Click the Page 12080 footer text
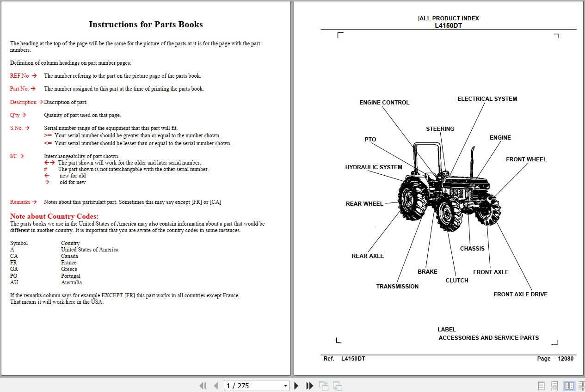The width and height of the screenshot is (585, 392). pyautogui.click(x=555, y=359)
